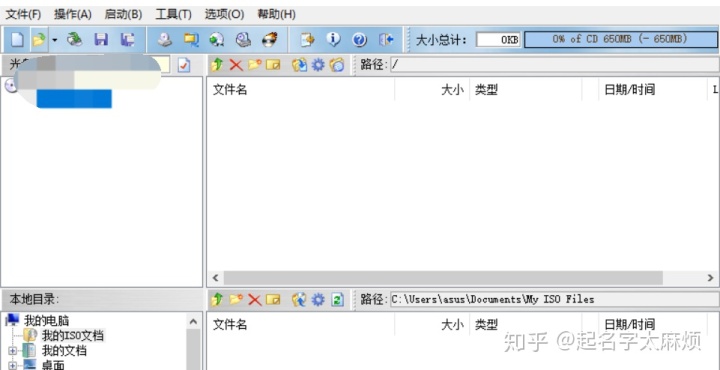The width and height of the screenshot is (720, 370).
Task: Delete selected item in image pane
Action: [x=236, y=65]
